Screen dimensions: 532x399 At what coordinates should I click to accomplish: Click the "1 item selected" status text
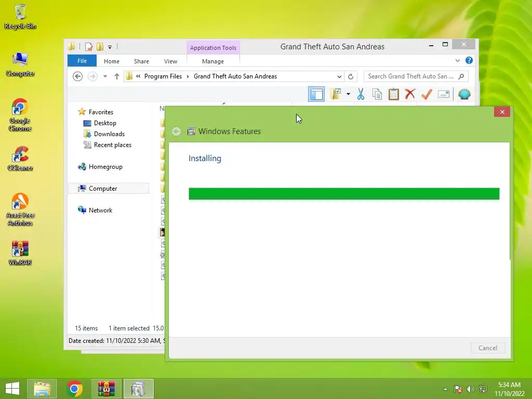[x=129, y=328]
